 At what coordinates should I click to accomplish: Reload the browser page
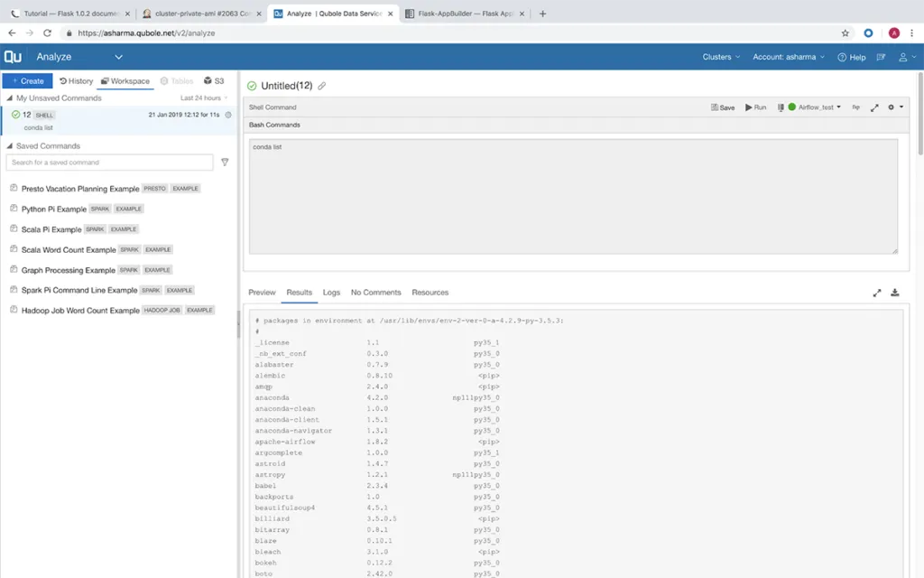[x=47, y=33]
